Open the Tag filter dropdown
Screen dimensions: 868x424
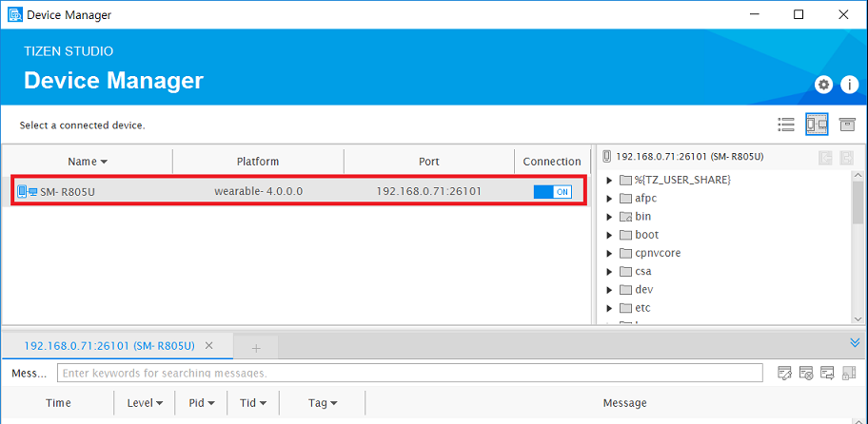323,403
